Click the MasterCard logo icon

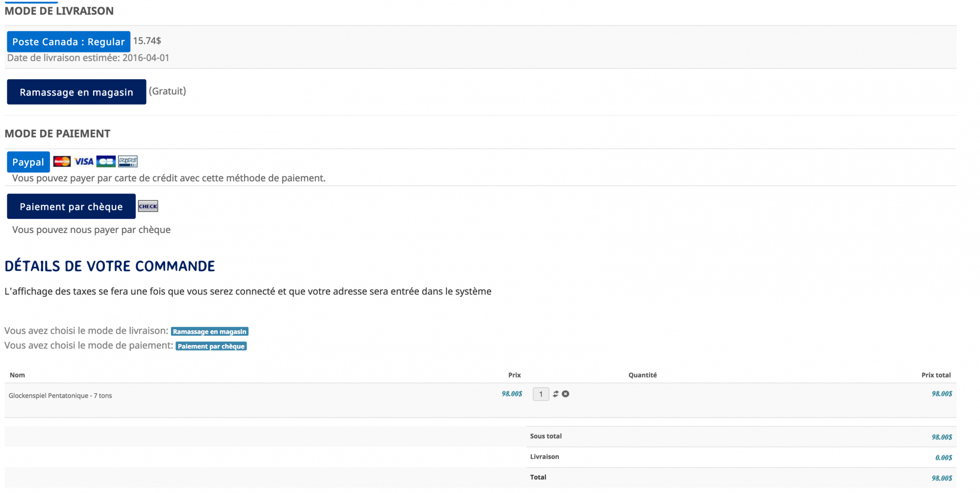(x=62, y=162)
